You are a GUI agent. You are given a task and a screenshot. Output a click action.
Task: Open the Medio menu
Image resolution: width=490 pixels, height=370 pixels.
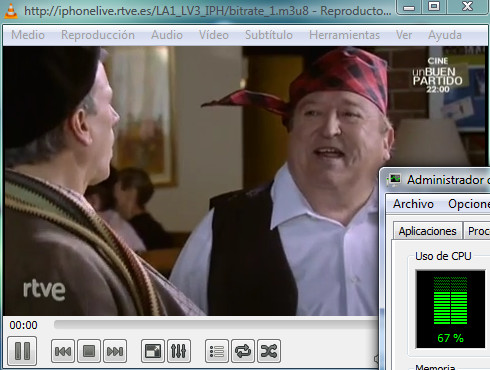[28, 35]
